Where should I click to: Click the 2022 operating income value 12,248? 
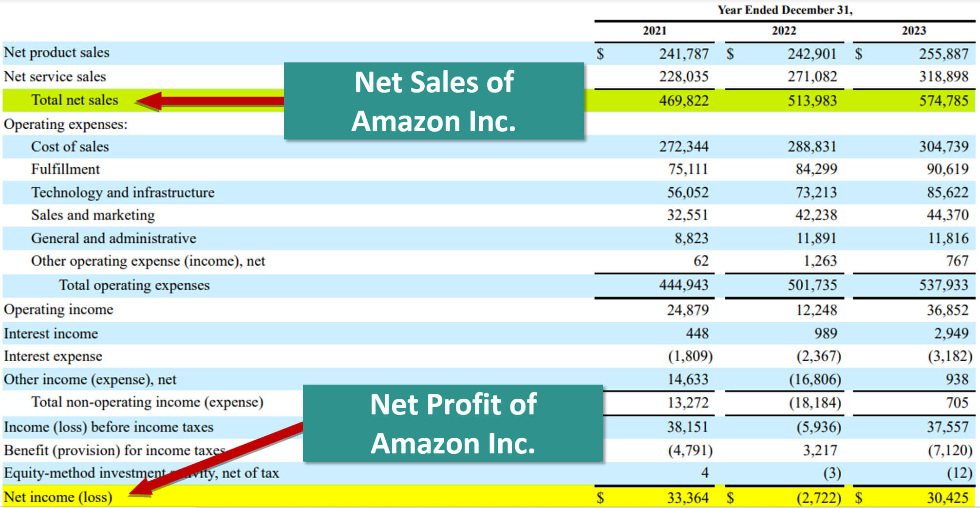point(816,310)
